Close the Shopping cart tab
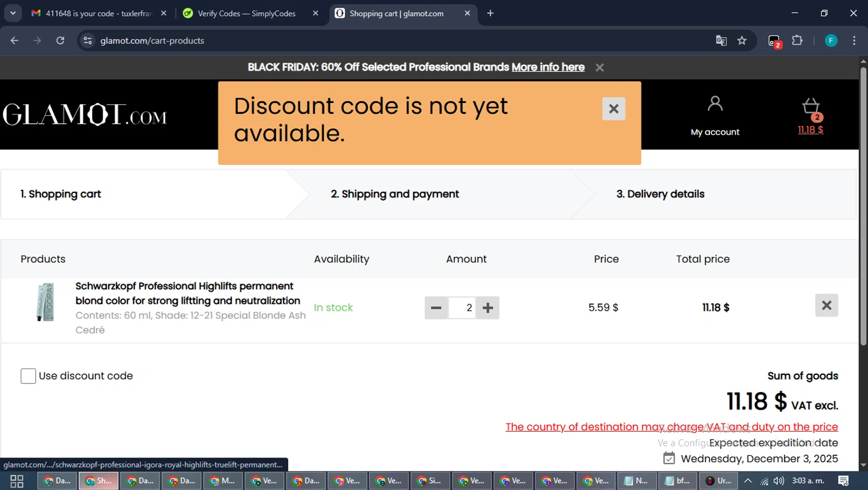The height and width of the screenshot is (490, 868). 468,13
